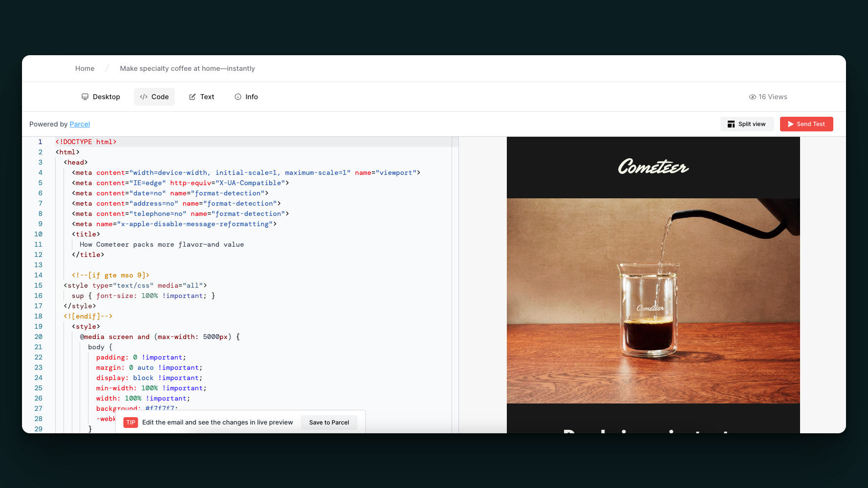Show the Info tab
Image resolution: width=868 pixels, height=488 pixels.
246,97
